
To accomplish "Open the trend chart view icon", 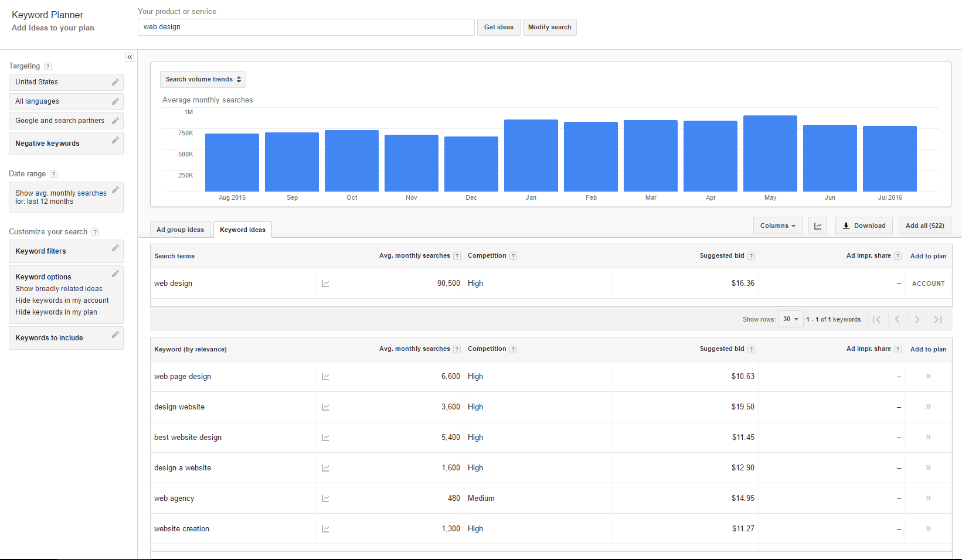I will 818,226.
